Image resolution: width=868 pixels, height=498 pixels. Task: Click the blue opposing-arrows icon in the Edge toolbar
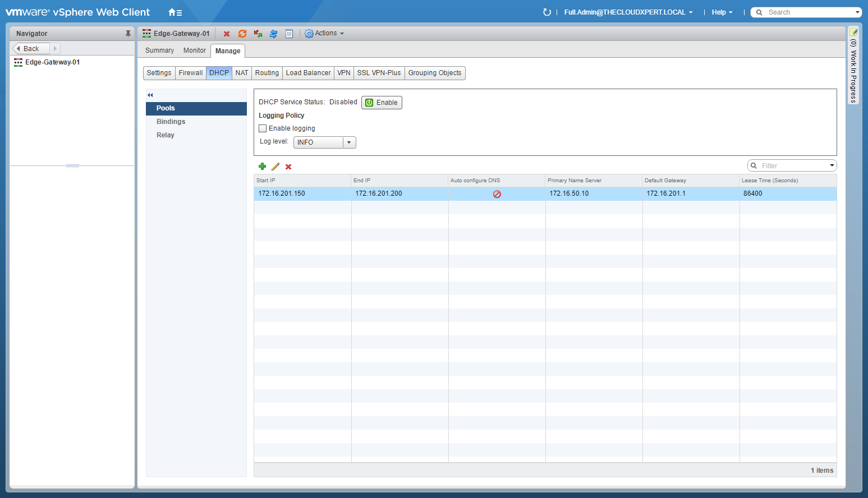[x=273, y=34]
